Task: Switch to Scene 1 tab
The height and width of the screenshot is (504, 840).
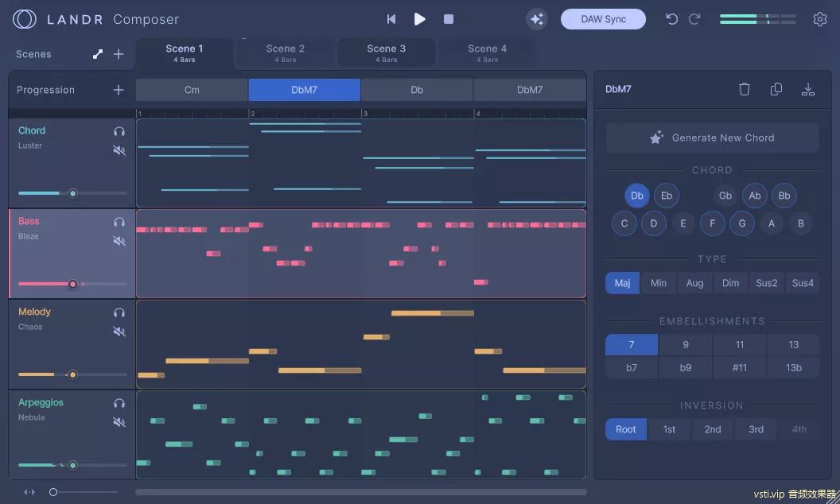Action: (185, 53)
